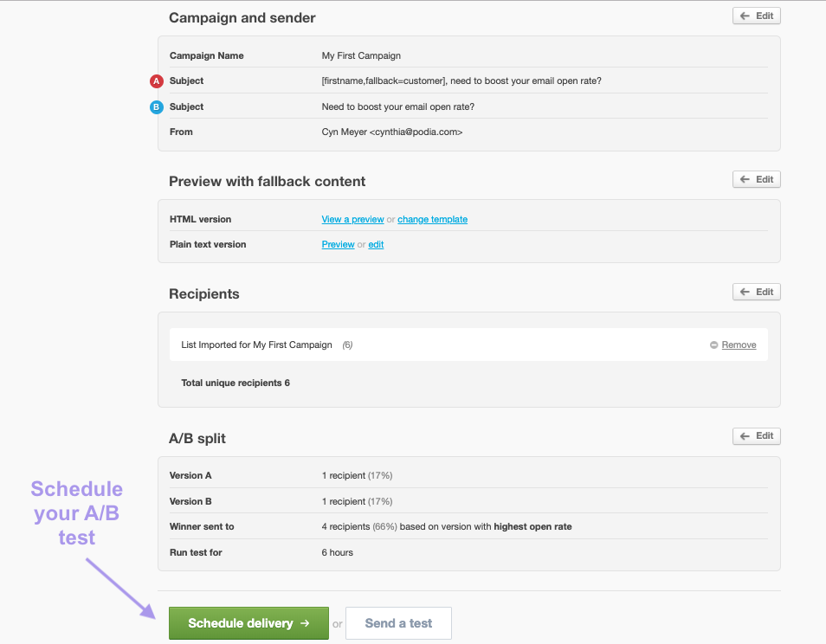Edit the Recipients list
Screen dimensions: 826x644
756,292
